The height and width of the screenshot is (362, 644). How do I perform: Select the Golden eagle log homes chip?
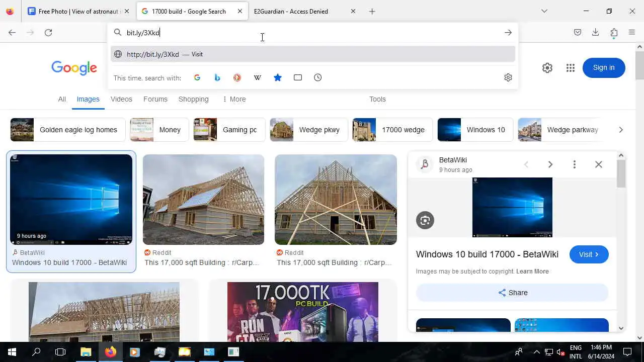point(67,130)
